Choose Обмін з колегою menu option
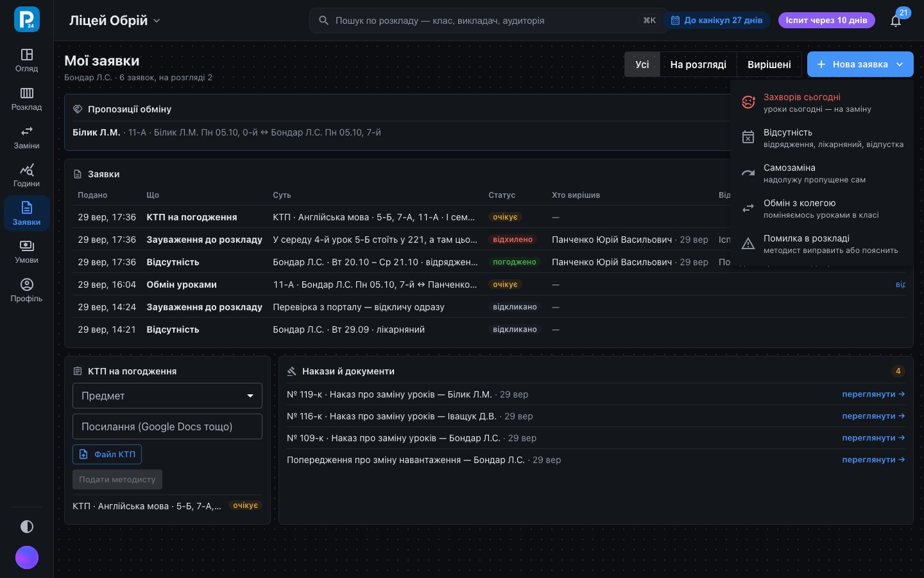The width and height of the screenshot is (924, 578). tap(822, 209)
